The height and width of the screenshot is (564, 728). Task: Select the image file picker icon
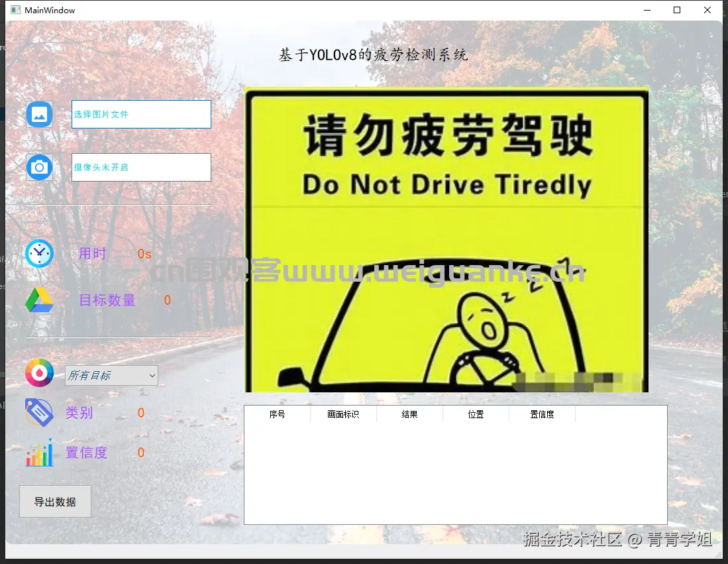click(39, 114)
